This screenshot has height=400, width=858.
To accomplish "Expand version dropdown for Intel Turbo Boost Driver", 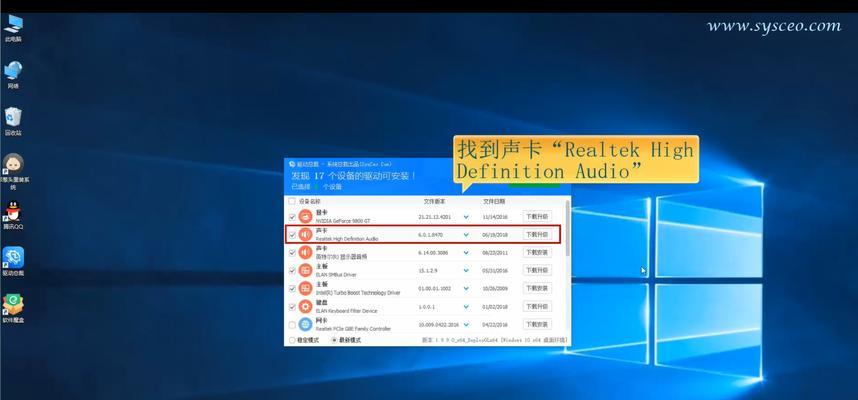I will point(466,288).
